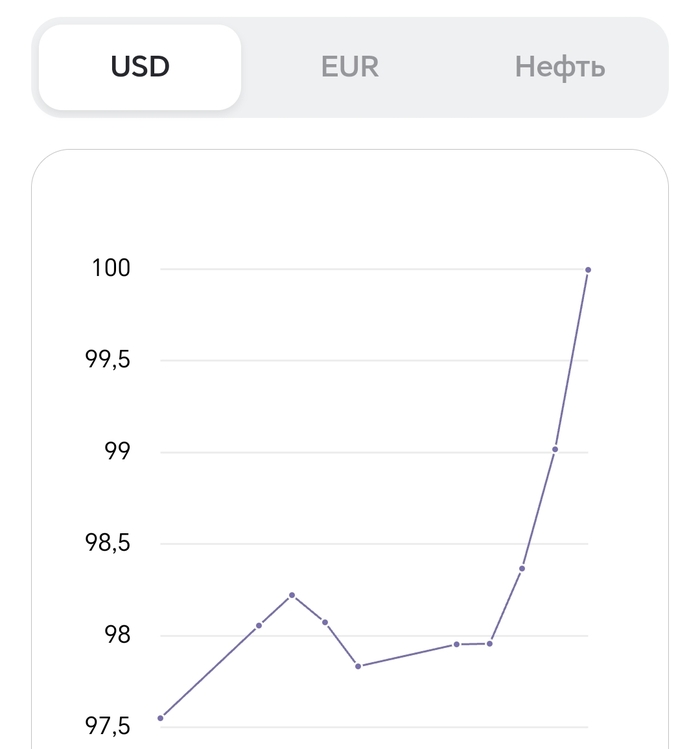Click the left point of the flat pair near 98
This screenshot has width=700, height=749.
456,644
